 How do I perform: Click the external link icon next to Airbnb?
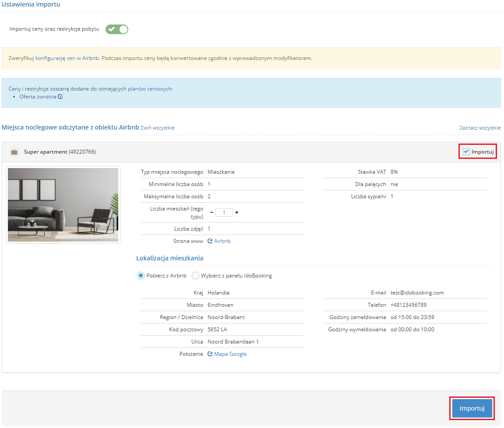[x=210, y=241]
